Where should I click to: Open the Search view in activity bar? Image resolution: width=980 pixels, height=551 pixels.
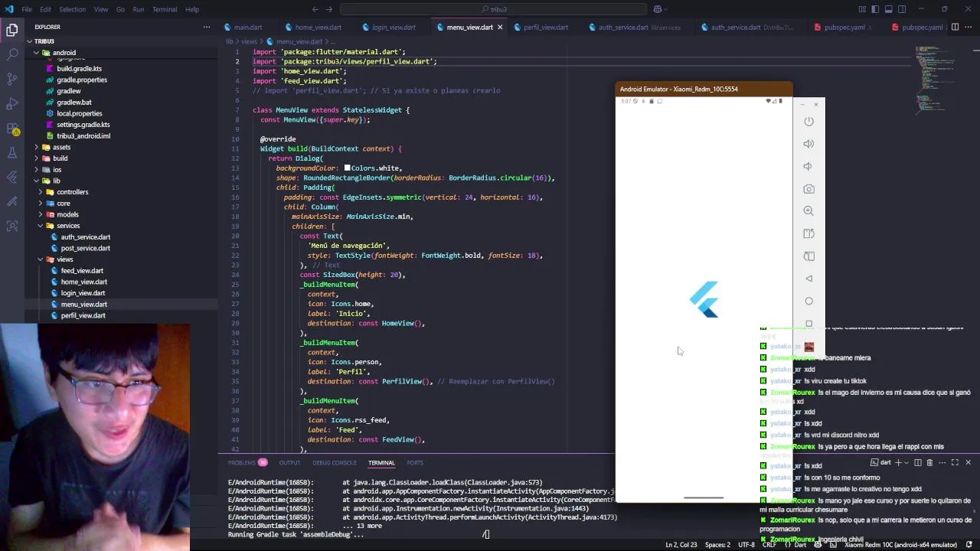[12, 54]
